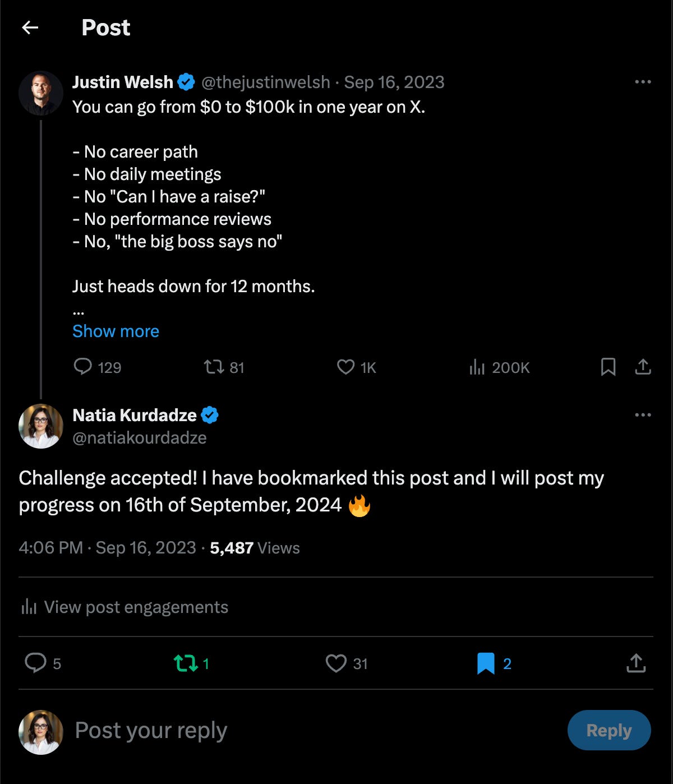
Task: Share Natia's post using bottom share icon
Action: [636, 663]
